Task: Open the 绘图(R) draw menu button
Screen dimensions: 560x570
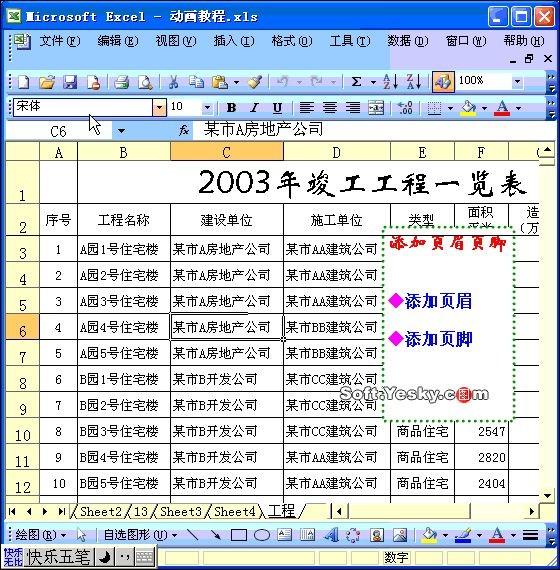Action: coord(41,535)
